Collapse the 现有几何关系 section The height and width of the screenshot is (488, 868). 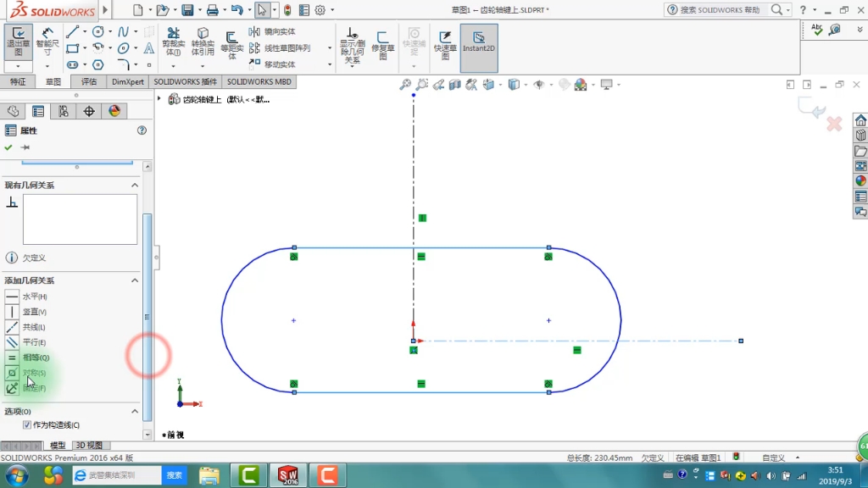[134, 185]
